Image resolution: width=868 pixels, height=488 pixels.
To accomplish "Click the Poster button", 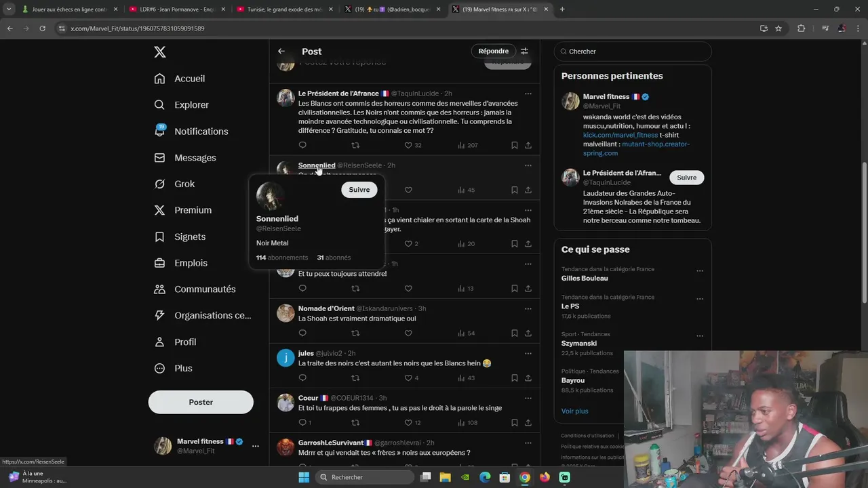I will pos(201,402).
